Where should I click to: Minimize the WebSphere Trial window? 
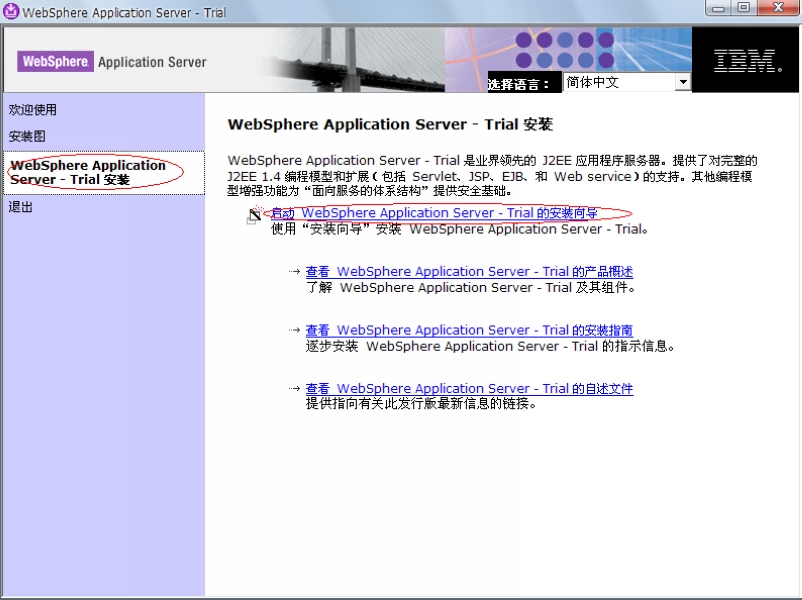pos(716,8)
